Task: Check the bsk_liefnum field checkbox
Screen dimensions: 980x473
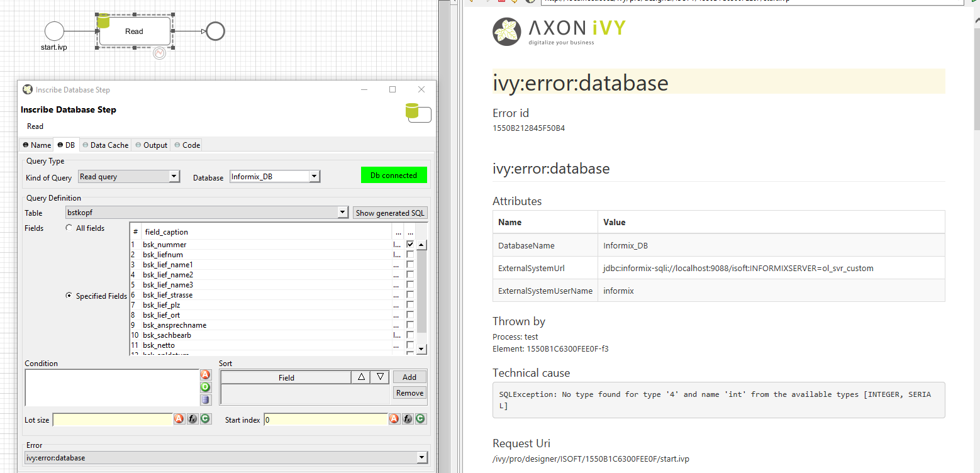Action: [x=410, y=254]
